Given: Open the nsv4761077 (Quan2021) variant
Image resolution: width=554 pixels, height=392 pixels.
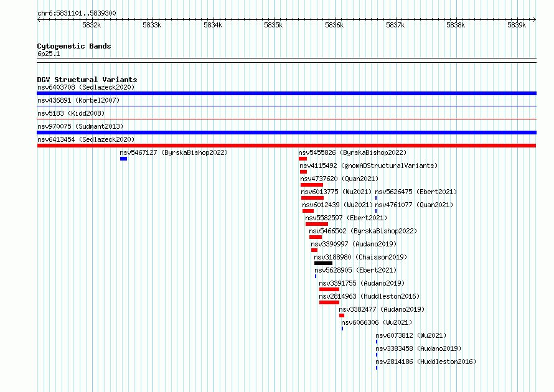Looking at the screenshot, I should 414,205.
